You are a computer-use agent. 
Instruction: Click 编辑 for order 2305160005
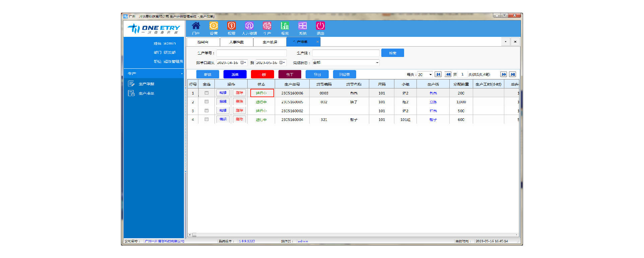point(223,102)
